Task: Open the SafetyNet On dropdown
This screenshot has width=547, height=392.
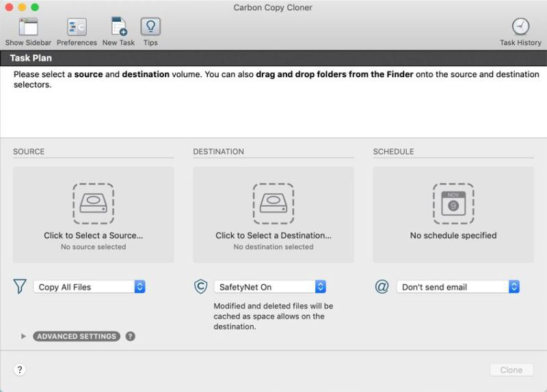Action: click(270, 287)
